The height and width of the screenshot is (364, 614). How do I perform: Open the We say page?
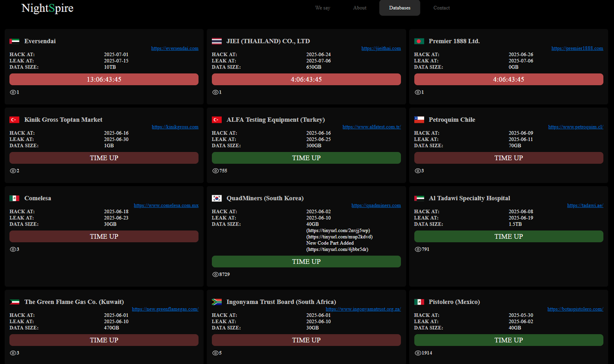click(x=322, y=8)
